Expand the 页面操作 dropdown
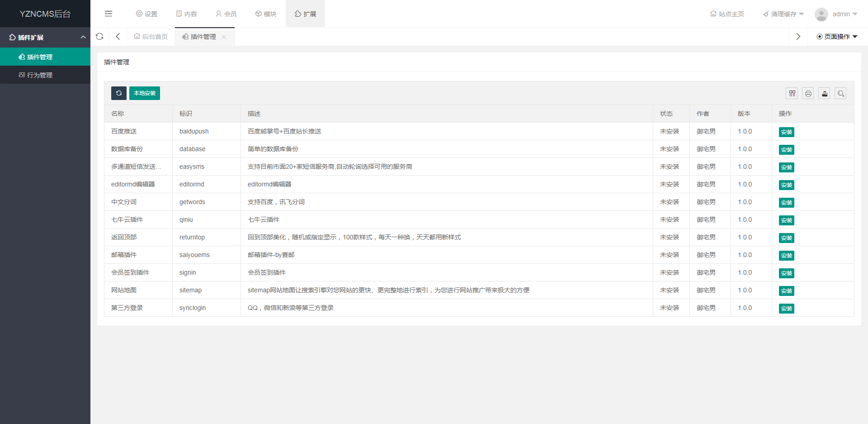 (x=837, y=37)
